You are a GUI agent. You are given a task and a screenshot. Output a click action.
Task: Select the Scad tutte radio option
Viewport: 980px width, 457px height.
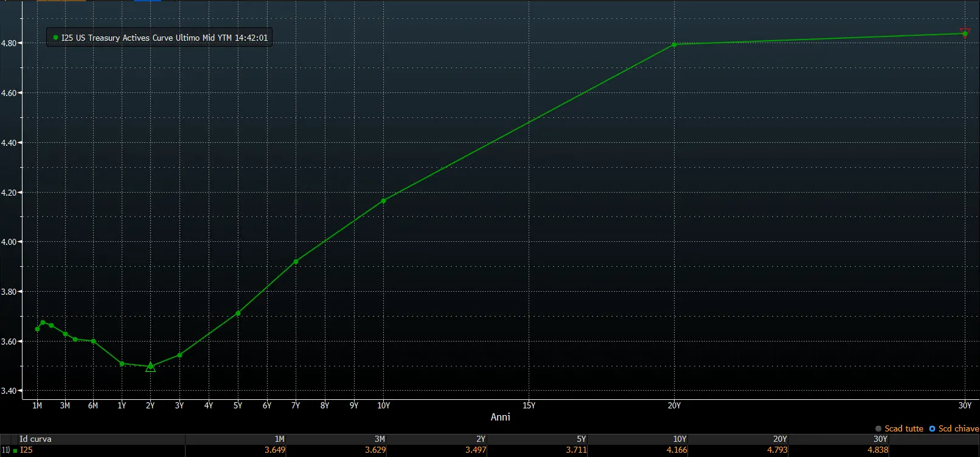(899, 428)
